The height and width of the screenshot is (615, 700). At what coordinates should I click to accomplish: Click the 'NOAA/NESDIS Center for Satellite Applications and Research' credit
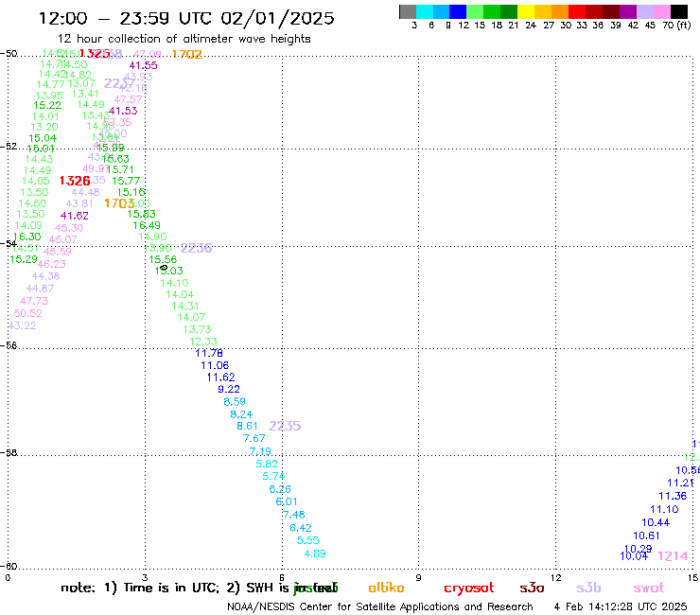pyautogui.click(x=380, y=607)
